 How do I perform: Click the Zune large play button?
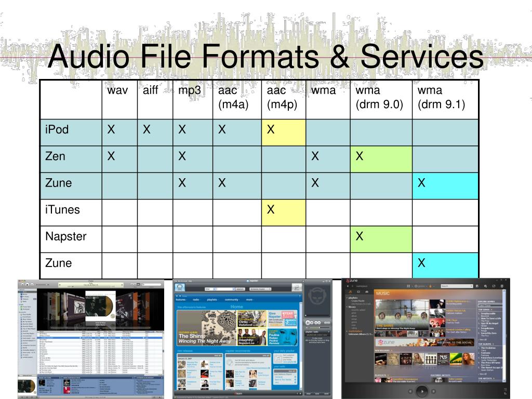(x=422, y=391)
